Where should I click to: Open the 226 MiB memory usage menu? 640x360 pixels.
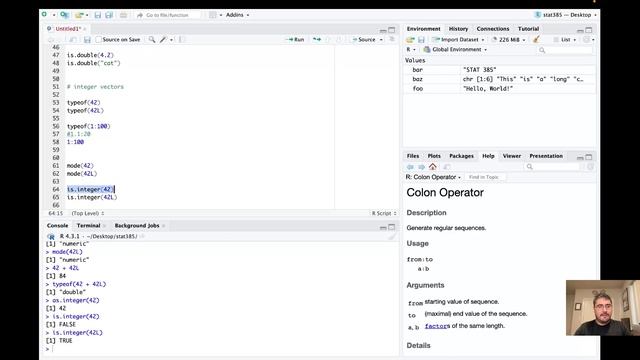pos(508,40)
